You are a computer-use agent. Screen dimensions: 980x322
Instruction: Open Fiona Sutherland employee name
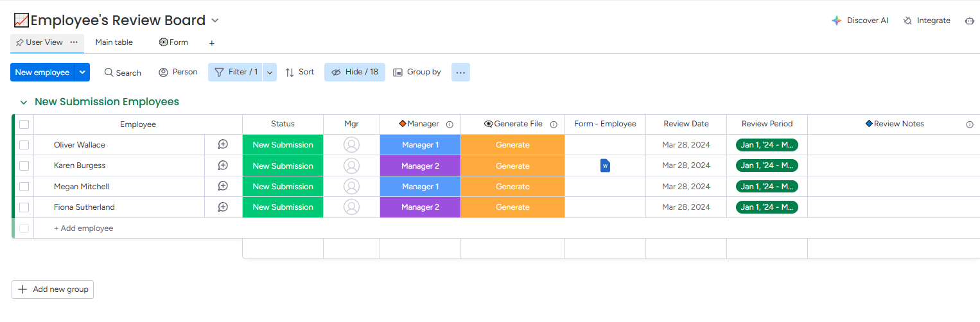tap(84, 207)
